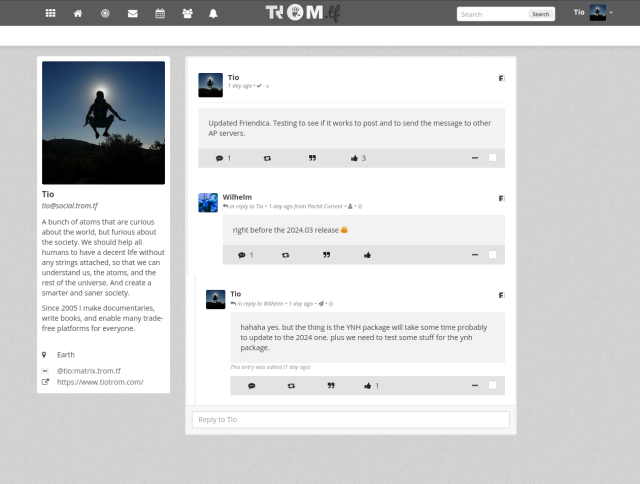Click 'in reply to Tio' on Wilhelm's comment
The image size is (640, 484).
246,206
